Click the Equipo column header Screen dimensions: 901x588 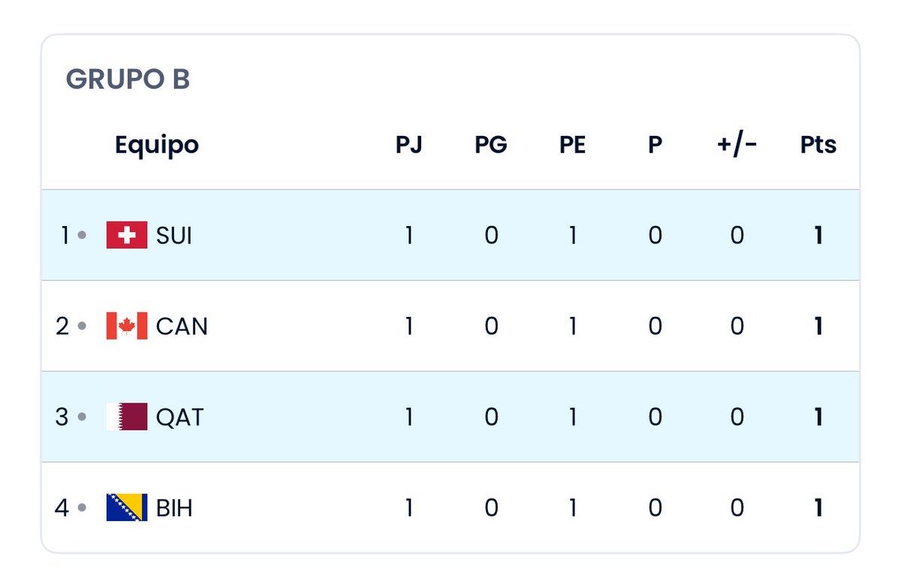(157, 144)
